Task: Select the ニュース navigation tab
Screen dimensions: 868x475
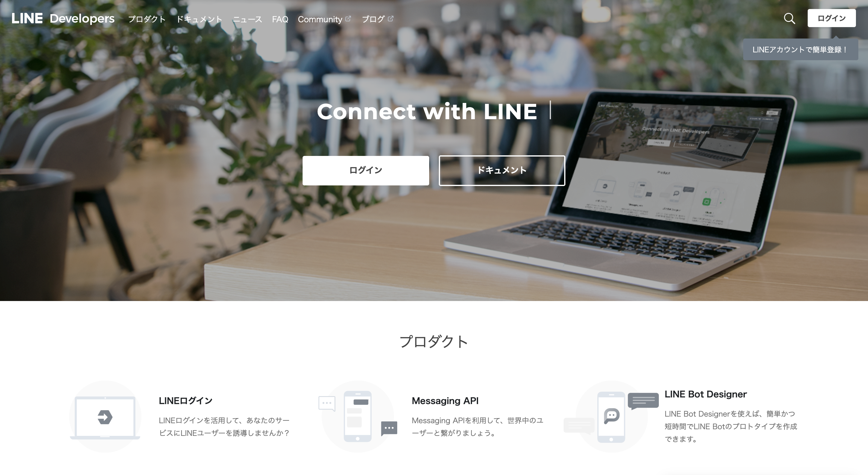Action: (247, 18)
